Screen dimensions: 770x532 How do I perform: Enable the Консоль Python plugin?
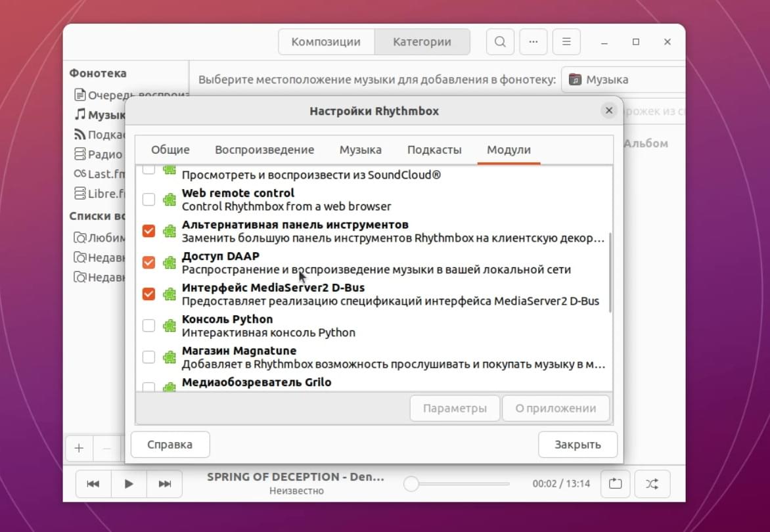pos(148,325)
